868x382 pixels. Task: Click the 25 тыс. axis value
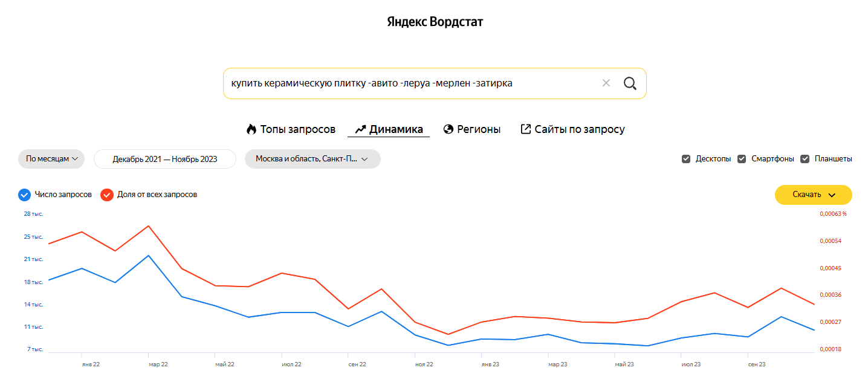click(x=34, y=237)
